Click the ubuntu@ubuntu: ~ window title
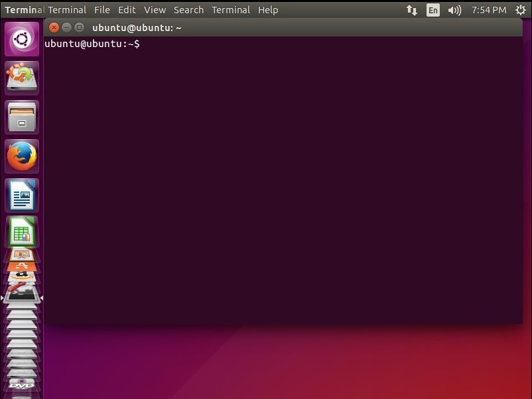The height and width of the screenshot is (399, 532). pos(137,28)
